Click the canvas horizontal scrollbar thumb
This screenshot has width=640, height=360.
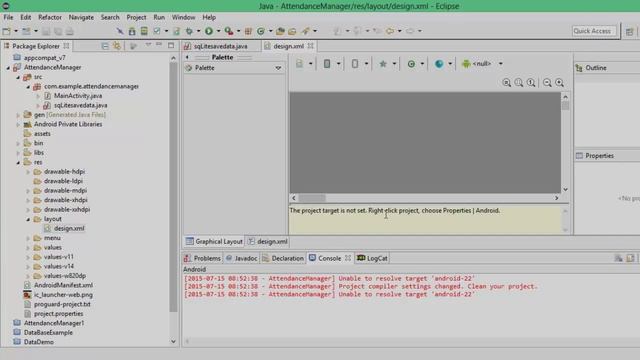tap(312, 198)
